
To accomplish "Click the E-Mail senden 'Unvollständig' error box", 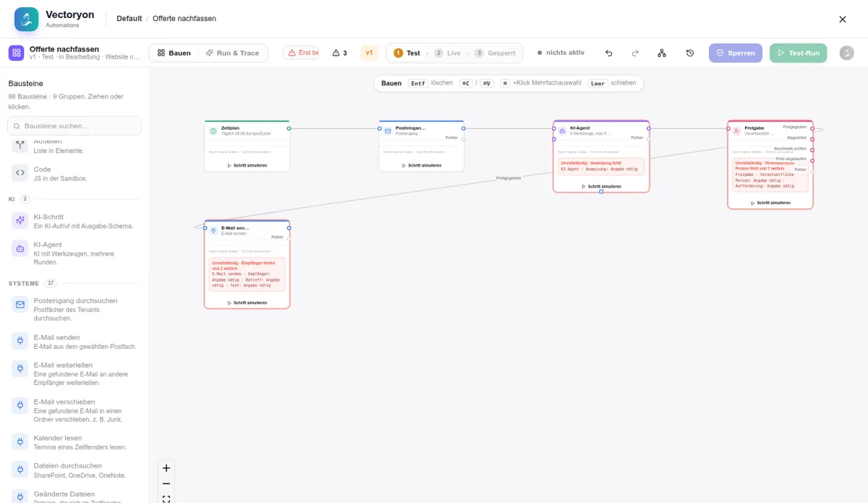I will coord(247,274).
